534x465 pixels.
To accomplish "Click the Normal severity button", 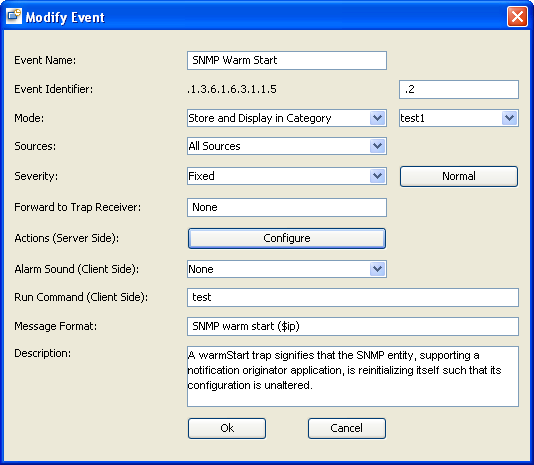I will 459,176.
